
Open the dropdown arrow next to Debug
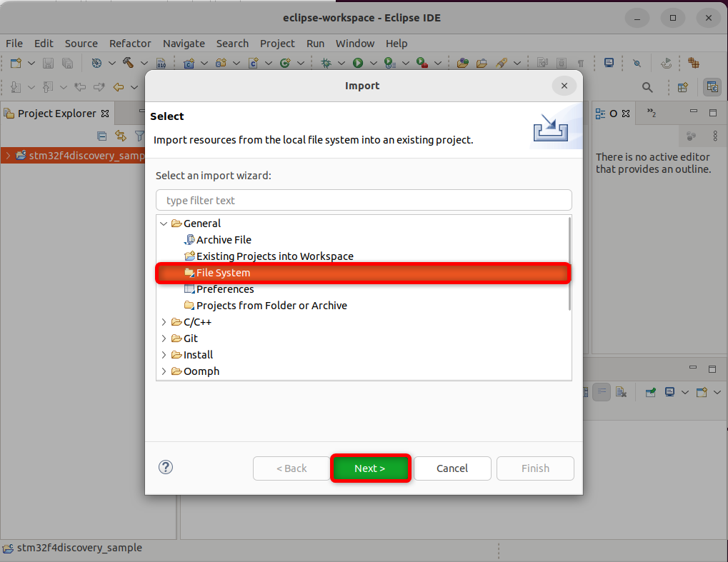[341, 63]
